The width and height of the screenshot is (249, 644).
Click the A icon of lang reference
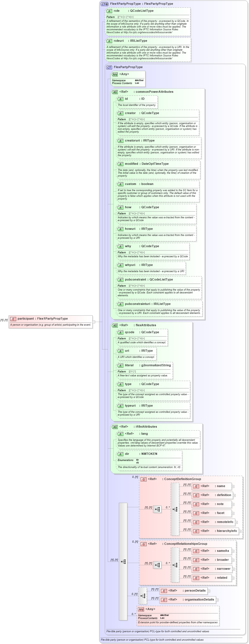coord(120,434)
